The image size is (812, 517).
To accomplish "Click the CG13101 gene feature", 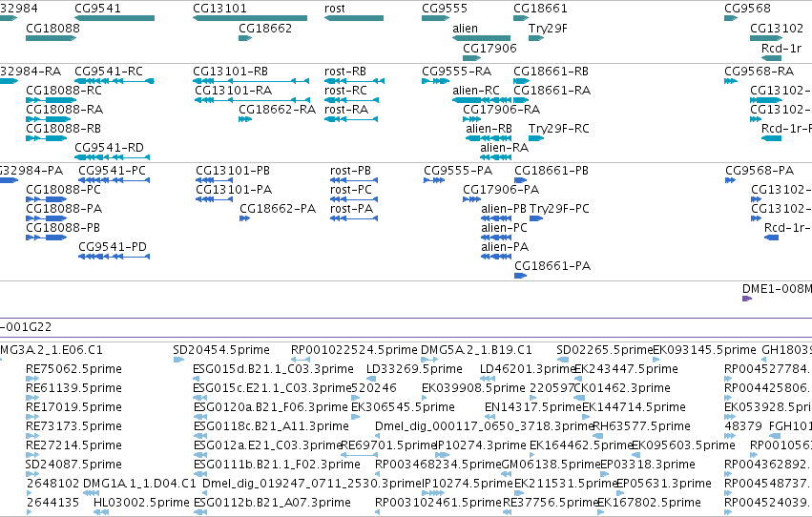I will click(x=250, y=18).
